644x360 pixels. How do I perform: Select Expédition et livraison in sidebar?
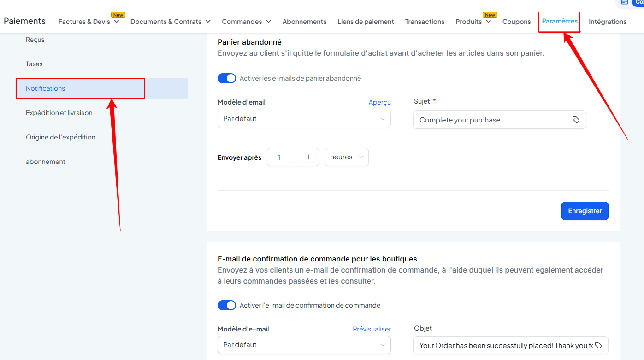point(59,113)
